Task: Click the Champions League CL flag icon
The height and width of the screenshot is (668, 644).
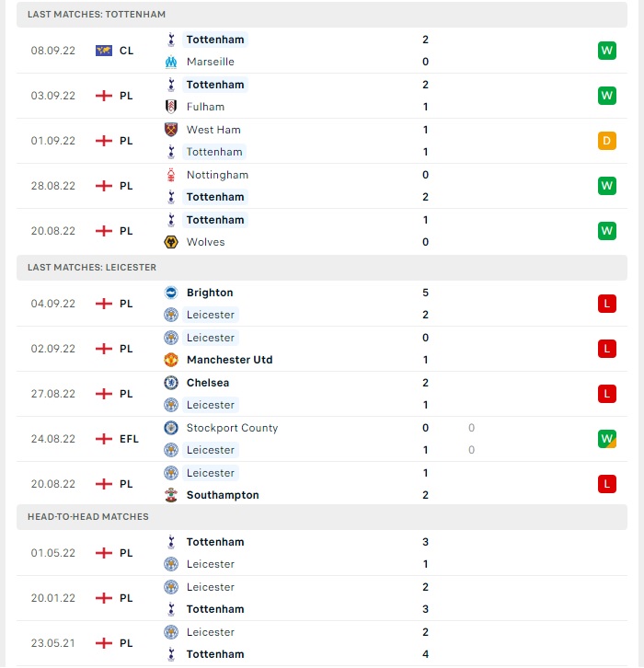Action: pos(103,51)
